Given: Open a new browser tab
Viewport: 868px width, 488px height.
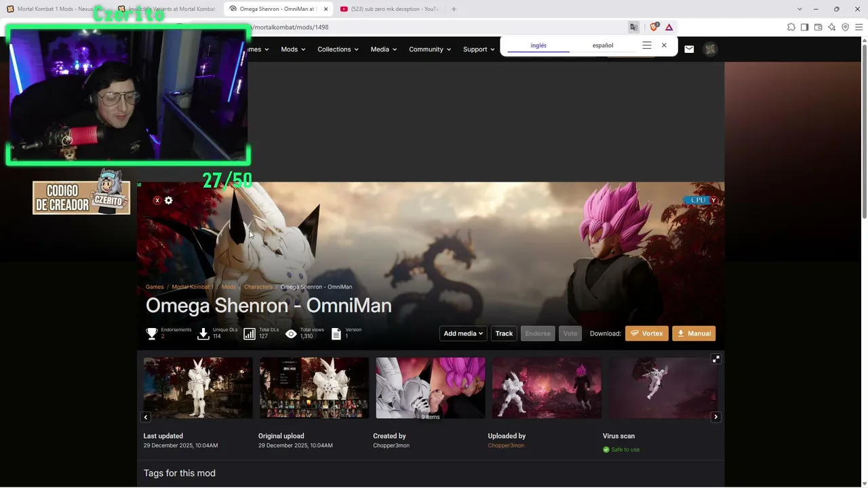Looking at the screenshot, I should 454,9.
